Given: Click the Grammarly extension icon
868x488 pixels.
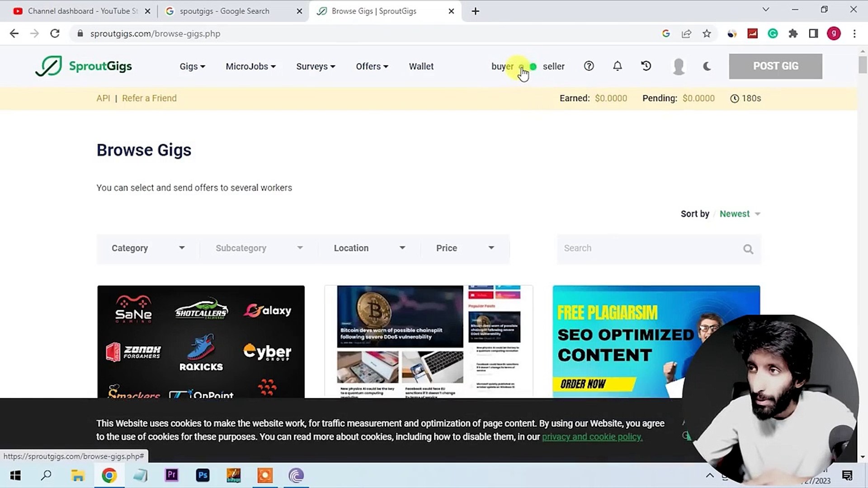Looking at the screenshot, I should pyautogui.click(x=773, y=33).
